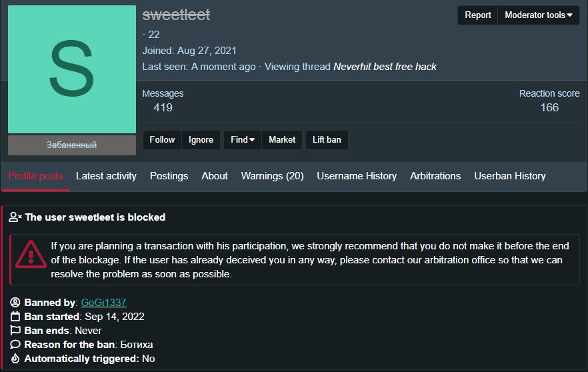Click the Banned by person icon
Image resolution: width=588 pixels, height=372 pixels.
tap(15, 303)
